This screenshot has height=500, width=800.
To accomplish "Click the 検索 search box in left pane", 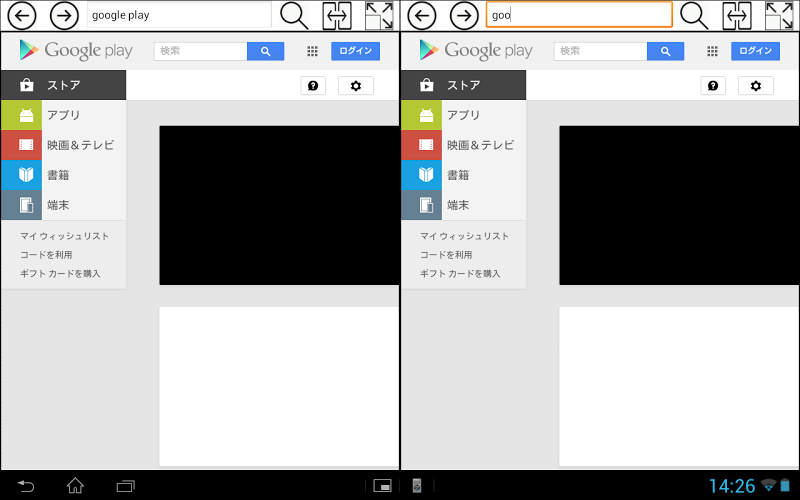I will (201, 51).
